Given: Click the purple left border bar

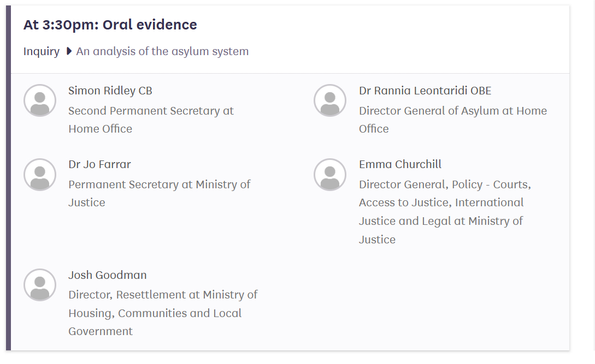Looking at the screenshot, I should [8, 180].
